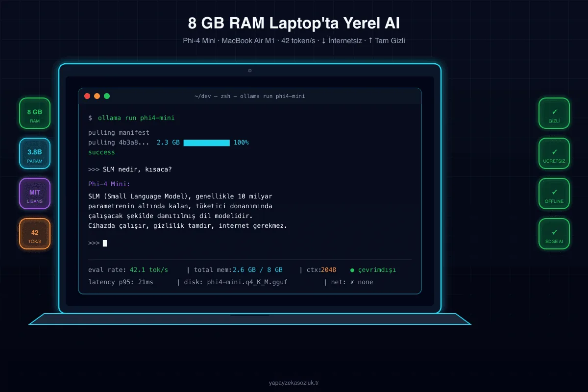
Task: Click the 8 GB RAM badge
Action: pos(35,113)
